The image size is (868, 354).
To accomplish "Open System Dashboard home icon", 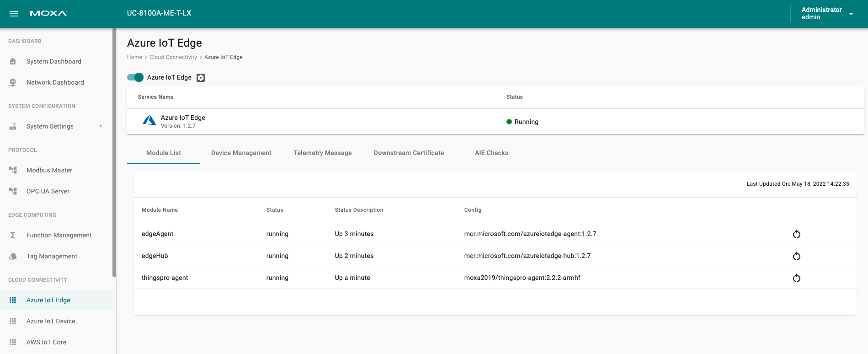I will [13, 61].
